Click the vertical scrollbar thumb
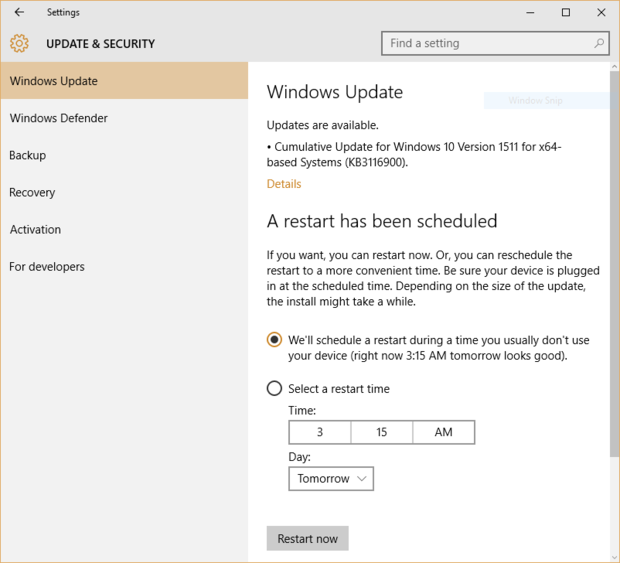 [x=614, y=264]
